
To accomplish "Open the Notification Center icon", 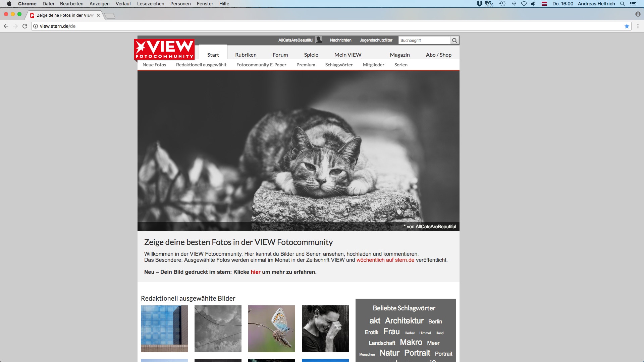I will pyautogui.click(x=633, y=4).
